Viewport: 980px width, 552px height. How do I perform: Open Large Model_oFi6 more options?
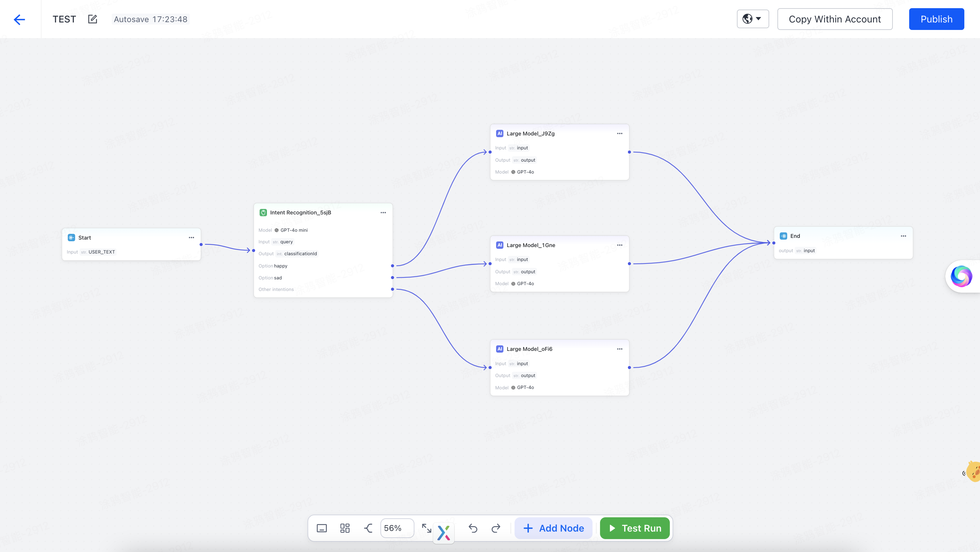click(620, 349)
